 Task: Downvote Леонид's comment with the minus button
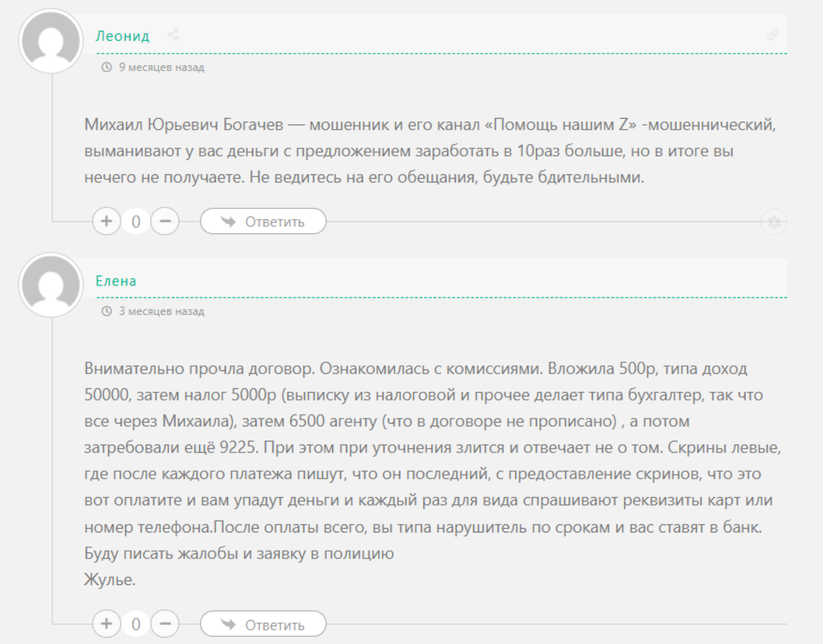165,222
